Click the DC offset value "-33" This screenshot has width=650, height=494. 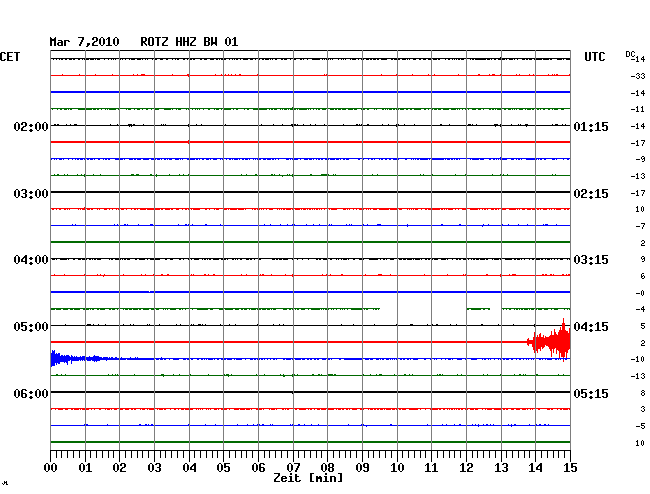[x=638, y=76]
